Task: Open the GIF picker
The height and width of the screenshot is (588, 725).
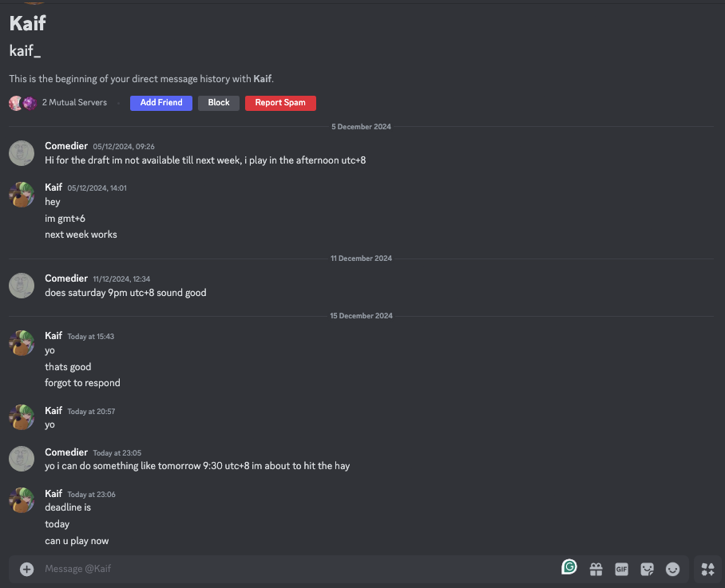Action: point(621,570)
